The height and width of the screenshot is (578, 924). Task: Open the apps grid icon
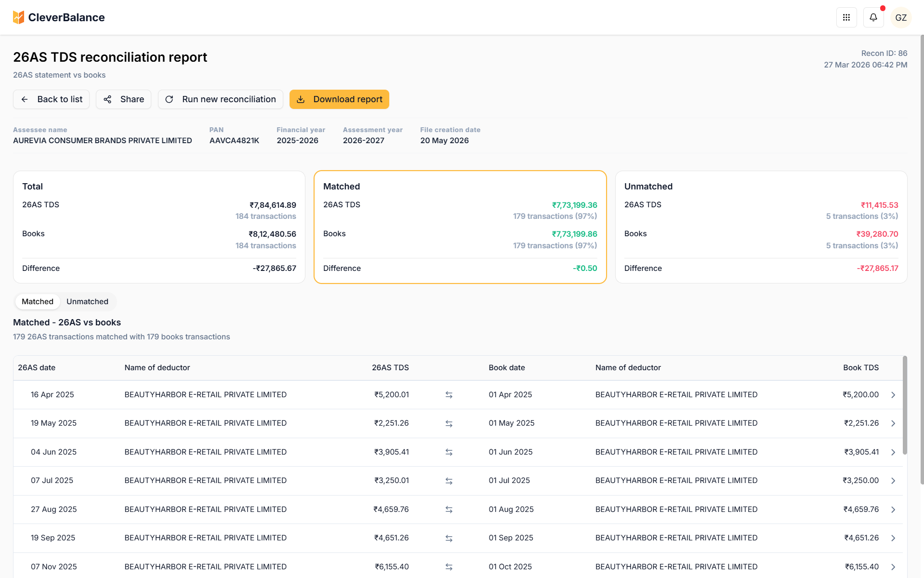846,18
